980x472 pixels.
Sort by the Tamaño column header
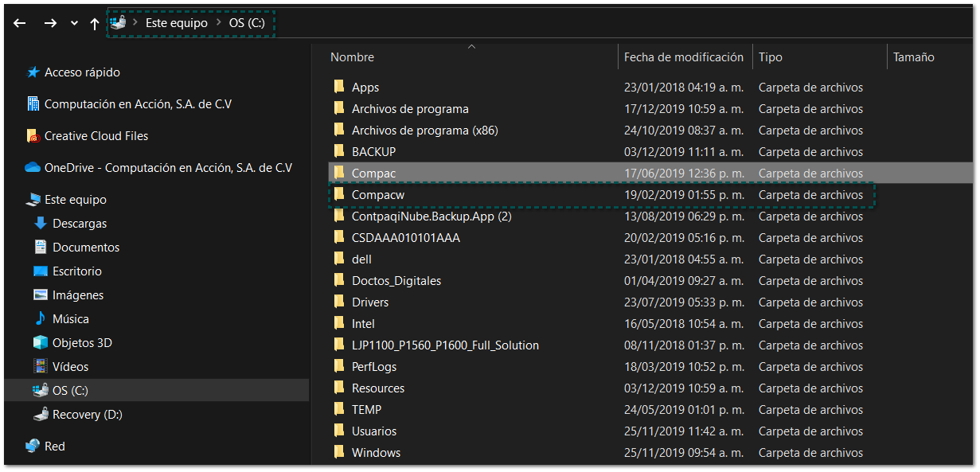coord(914,57)
